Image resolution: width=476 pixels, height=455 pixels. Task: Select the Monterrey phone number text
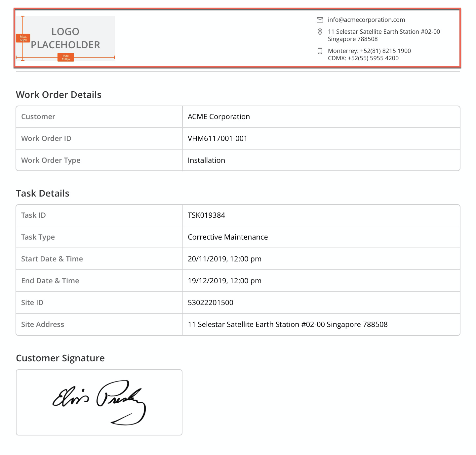[369, 51]
